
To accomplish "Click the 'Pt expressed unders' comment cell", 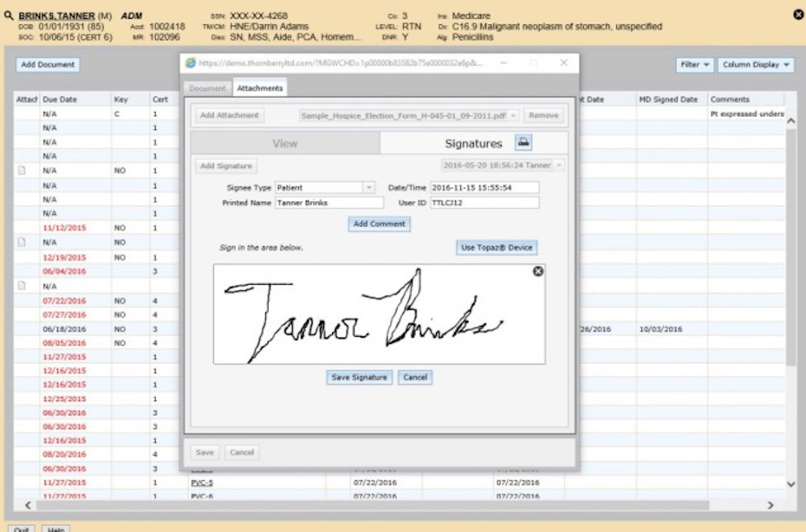I will 747,114.
